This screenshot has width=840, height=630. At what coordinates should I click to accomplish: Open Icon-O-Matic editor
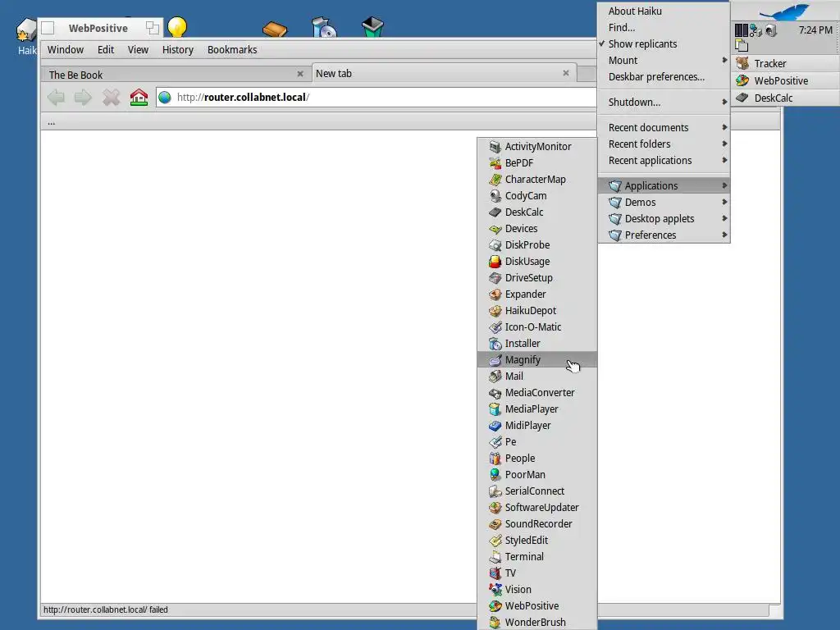(536, 326)
